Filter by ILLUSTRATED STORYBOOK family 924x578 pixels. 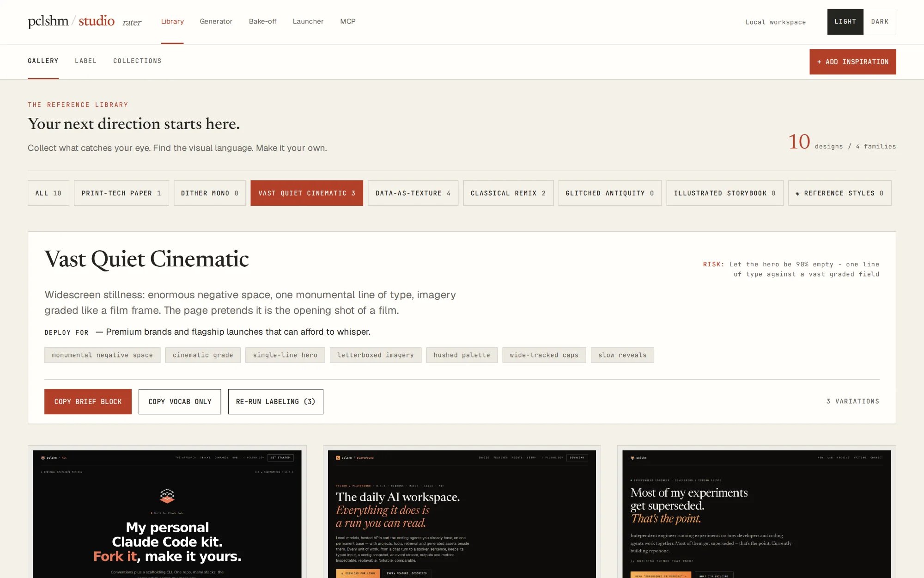point(725,193)
